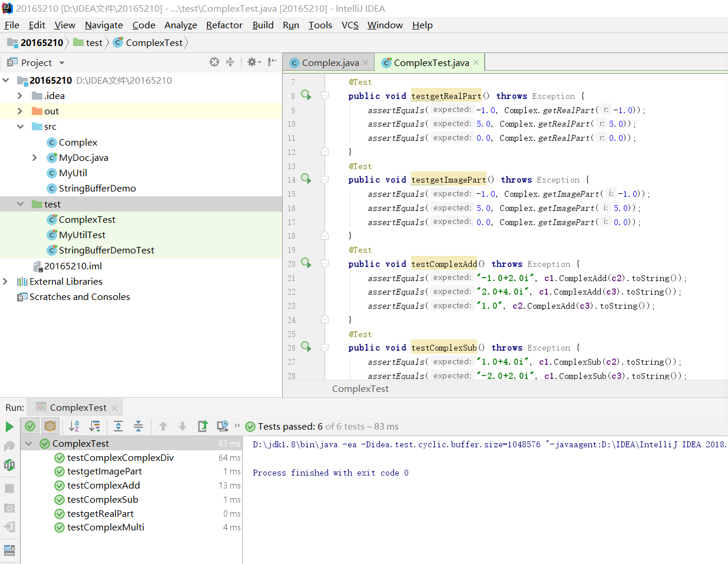This screenshot has width=728, height=564.
Task: Expand all test results
Action: click(x=118, y=426)
